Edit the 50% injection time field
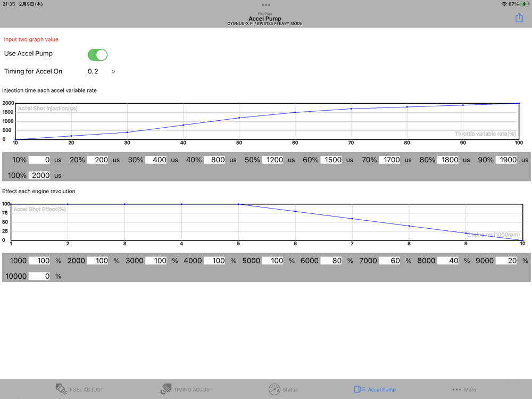The height and width of the screenshot is (399, 532). tap(272, 160)
